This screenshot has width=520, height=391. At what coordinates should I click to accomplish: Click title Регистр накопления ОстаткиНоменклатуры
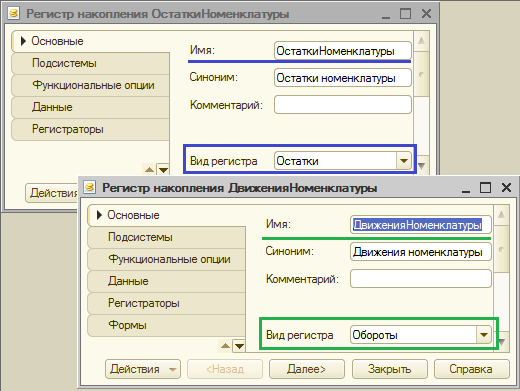[157, 14]
